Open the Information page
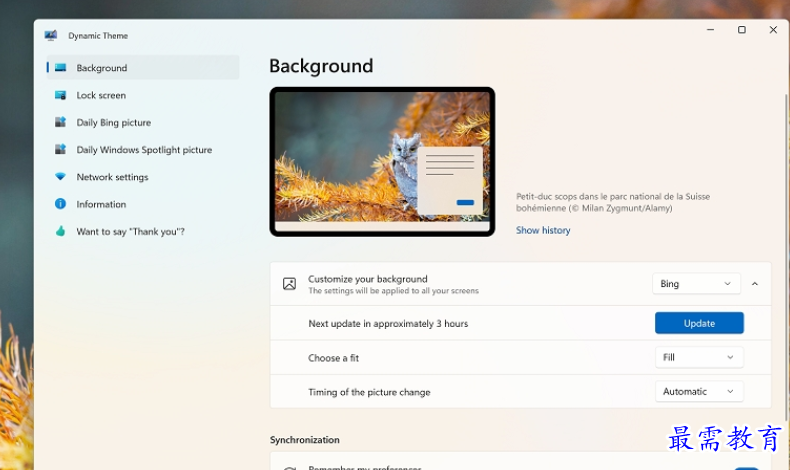790x470 pixels. point(143,204)
